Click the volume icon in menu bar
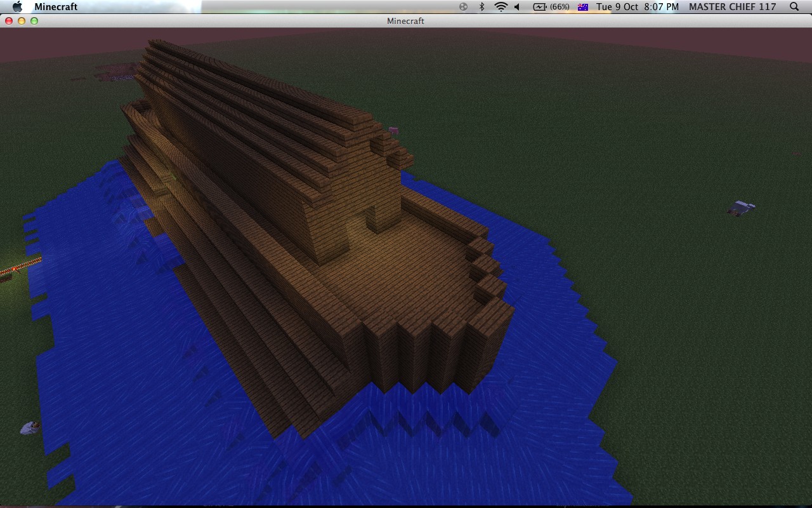Screen dimensions: 812x508 tap(516, 7)
